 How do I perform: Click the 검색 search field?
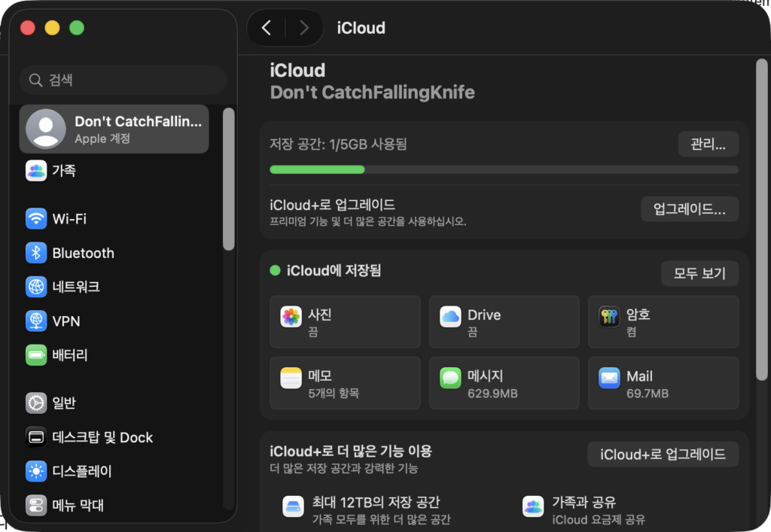tap(123, 80)
